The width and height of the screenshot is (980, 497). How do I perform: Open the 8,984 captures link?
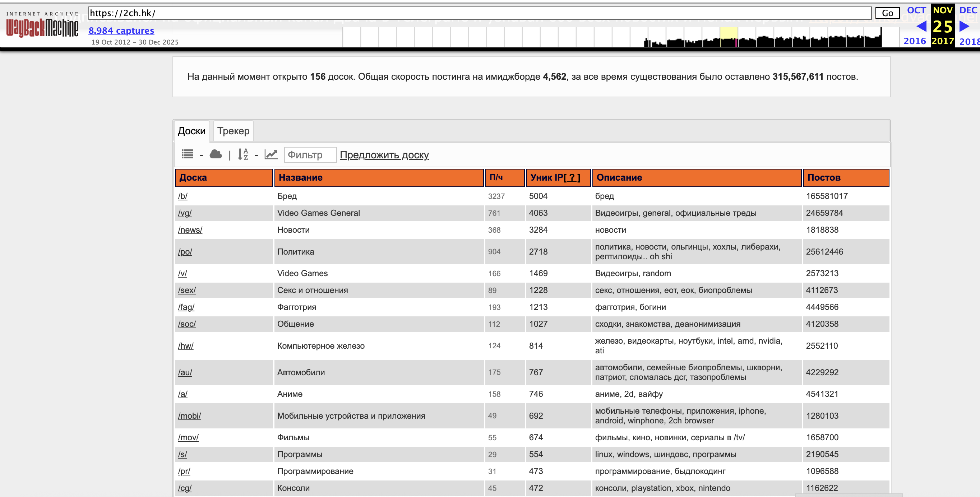pos(121,31)
